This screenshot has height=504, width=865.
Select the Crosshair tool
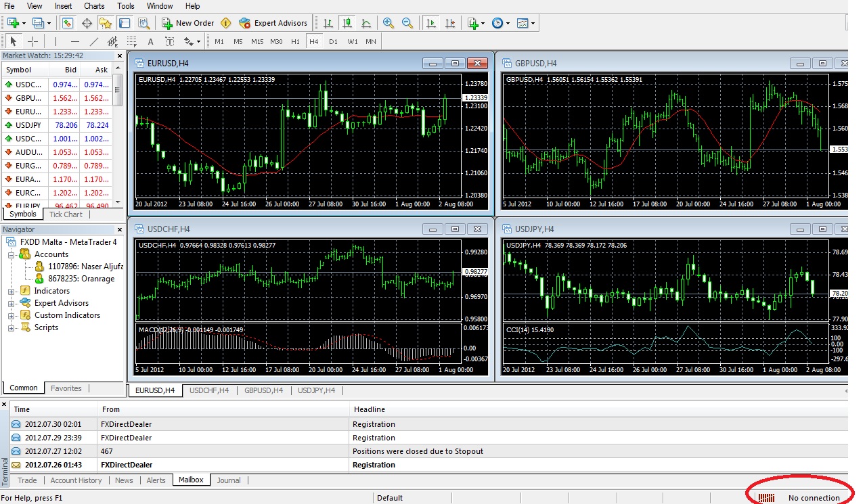point(32,41)
